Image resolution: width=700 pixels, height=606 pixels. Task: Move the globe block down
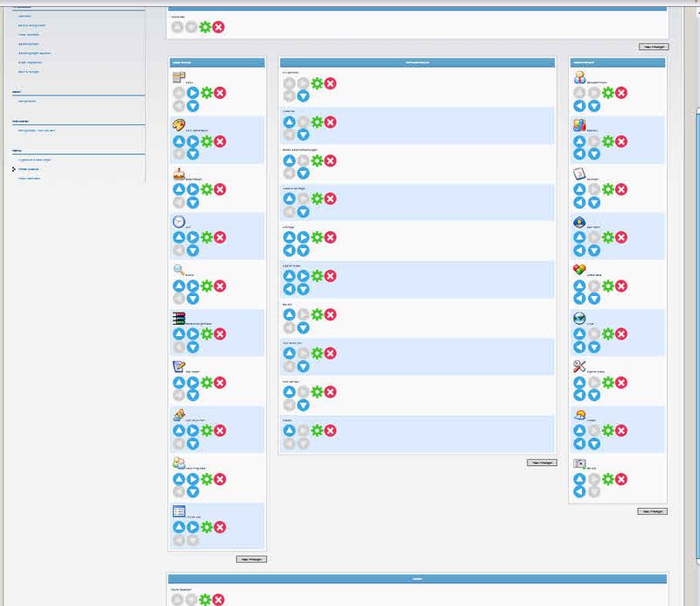593,348
